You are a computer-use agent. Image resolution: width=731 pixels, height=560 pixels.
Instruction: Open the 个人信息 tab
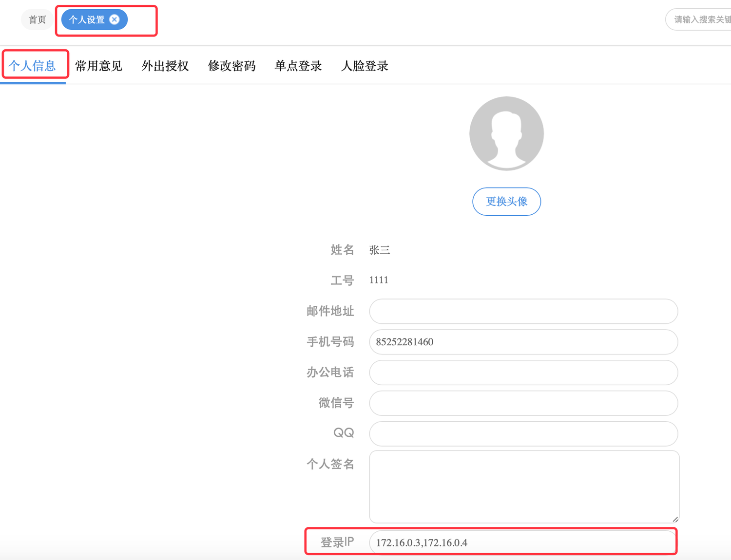[x=33, y=66]
